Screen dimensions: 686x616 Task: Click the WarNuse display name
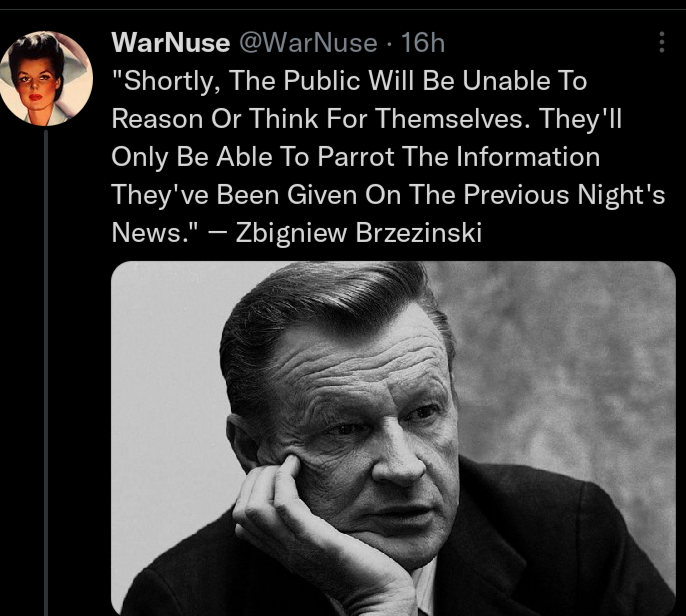(x=170, y=43)
